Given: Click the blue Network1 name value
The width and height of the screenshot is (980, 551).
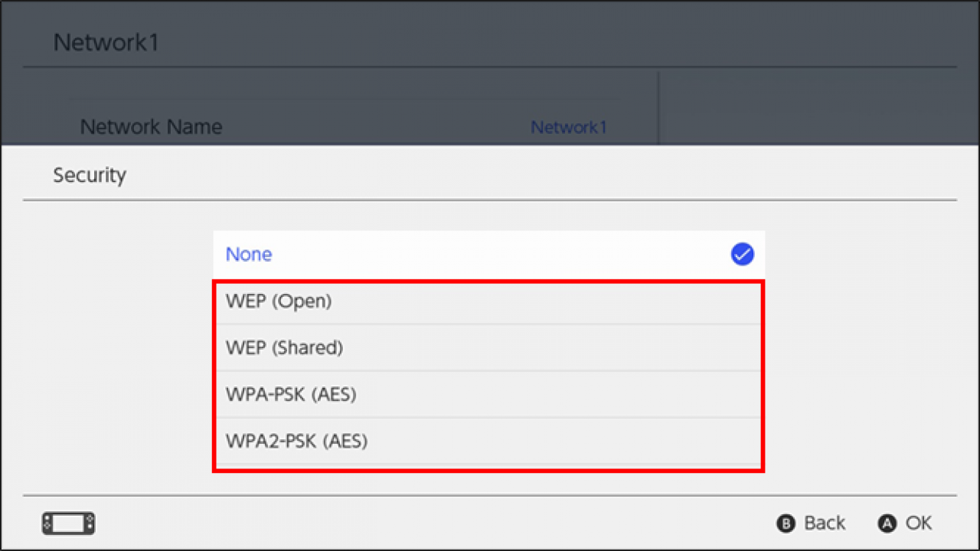Looking at the screenshot, I should pos(569,128).
